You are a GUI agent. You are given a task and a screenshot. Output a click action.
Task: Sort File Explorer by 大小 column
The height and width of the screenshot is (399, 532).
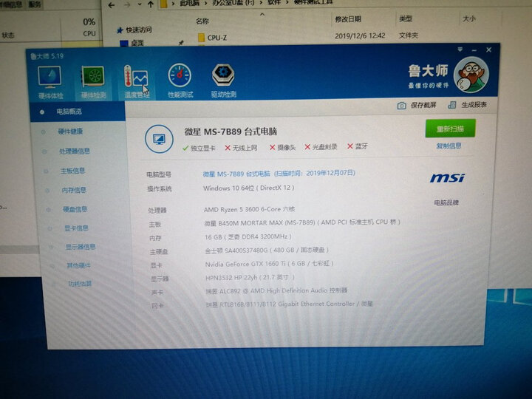click(469, 18)
